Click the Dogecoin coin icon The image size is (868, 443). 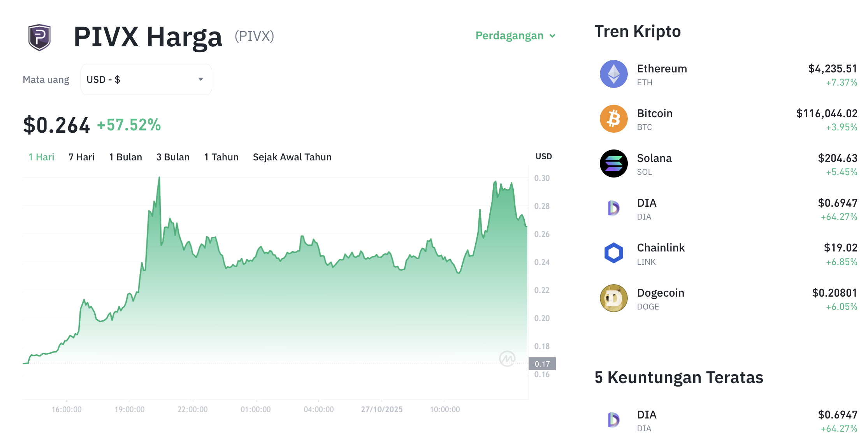pos(613,298)
